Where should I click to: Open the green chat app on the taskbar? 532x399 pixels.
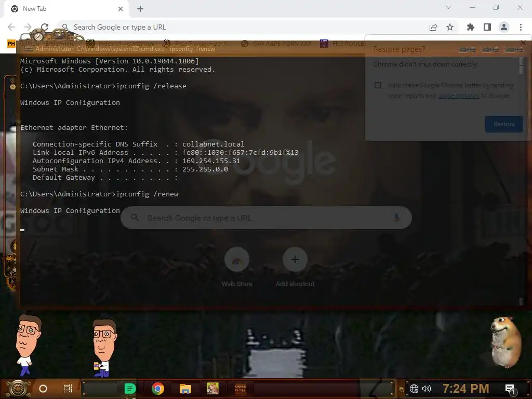click(130, 389)
